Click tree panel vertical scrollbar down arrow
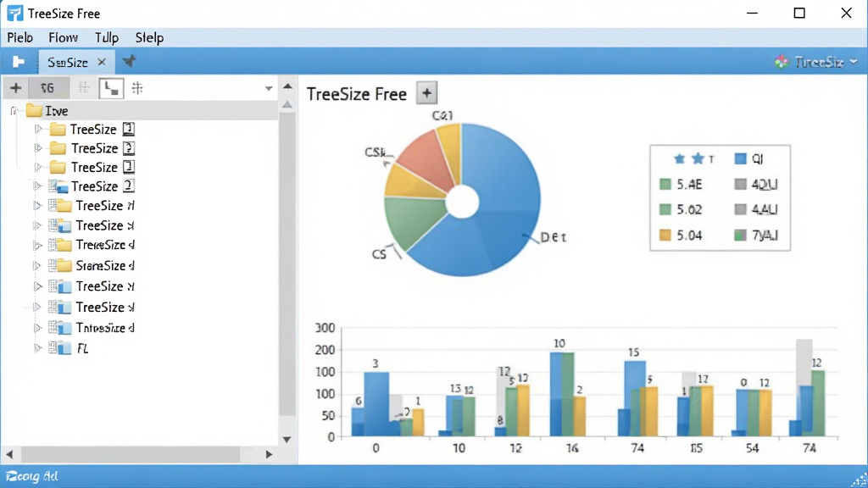This screenshot has height=488, width=868. pyautogui.click(x=287, y=440)
